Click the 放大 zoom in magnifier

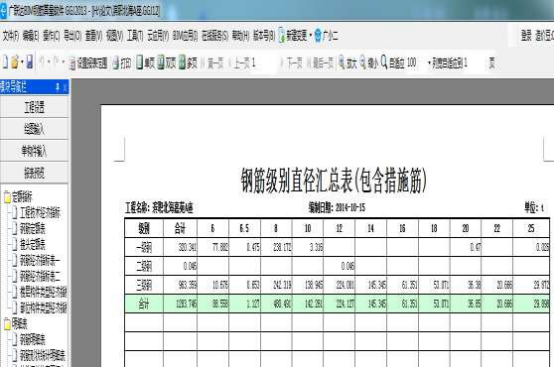[348, 63]
